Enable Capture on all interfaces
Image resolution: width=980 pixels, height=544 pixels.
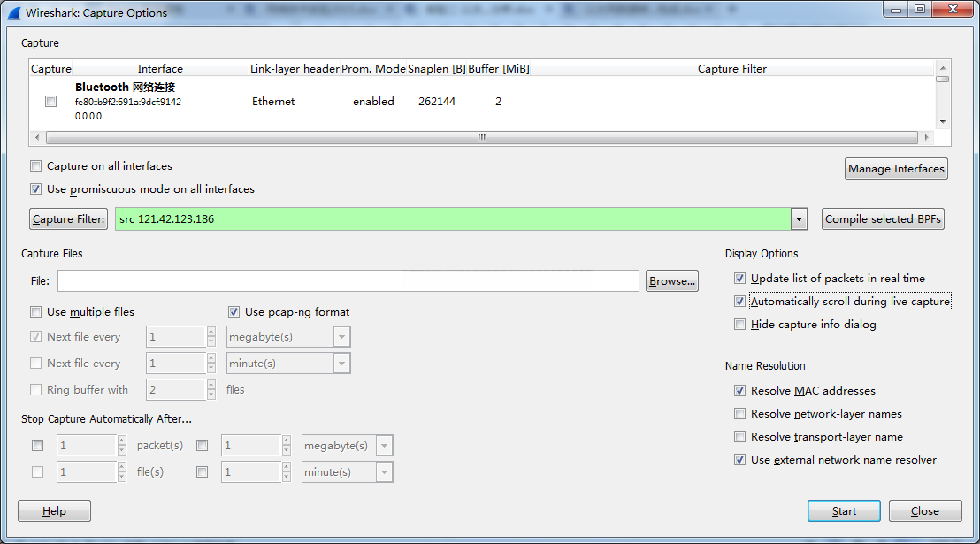35,165
